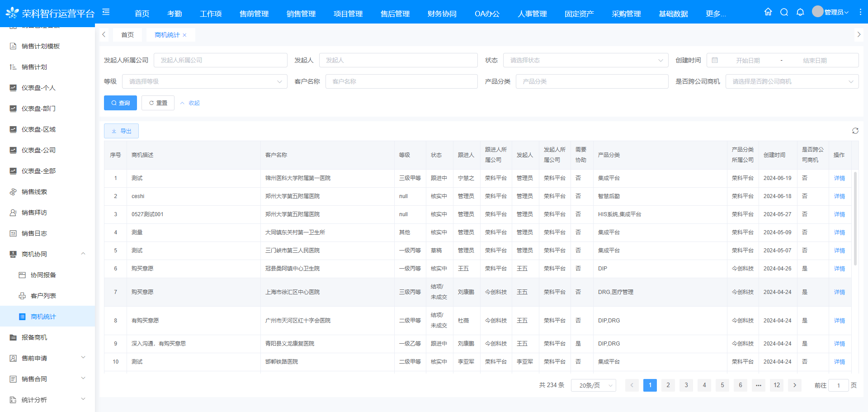Click the home icon in top bar
This screenshot has height=412, width=868.
click(x=768, y=12)
